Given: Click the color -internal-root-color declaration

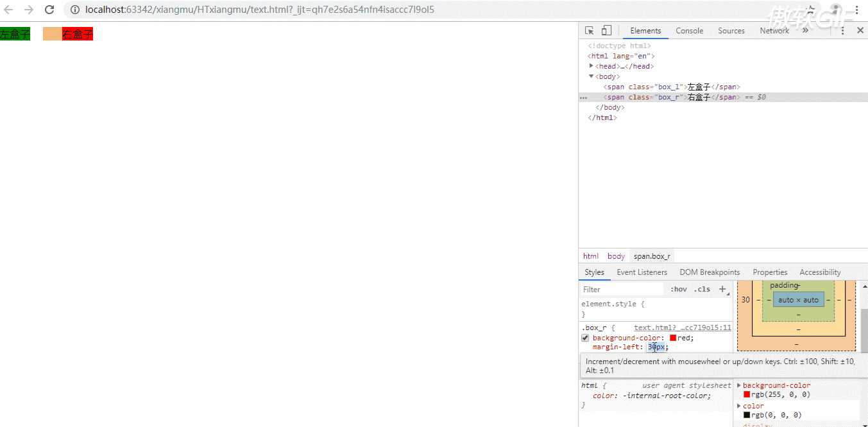Looking at the screenshot, I should pos(652,396).
